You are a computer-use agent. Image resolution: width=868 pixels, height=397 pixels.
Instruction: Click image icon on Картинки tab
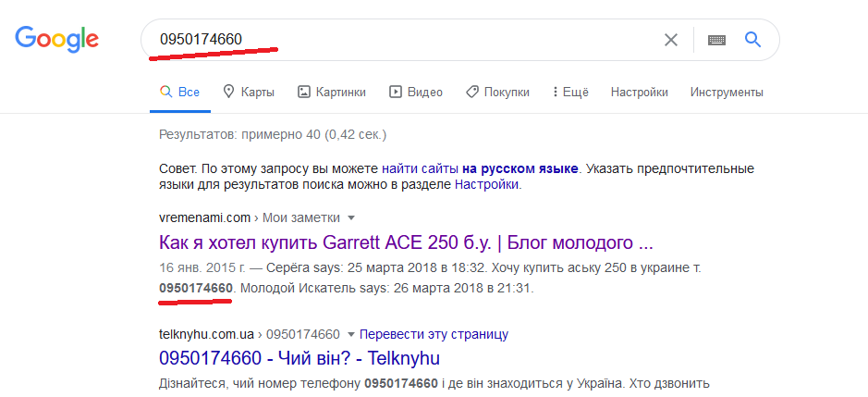(x=303, y=92)
